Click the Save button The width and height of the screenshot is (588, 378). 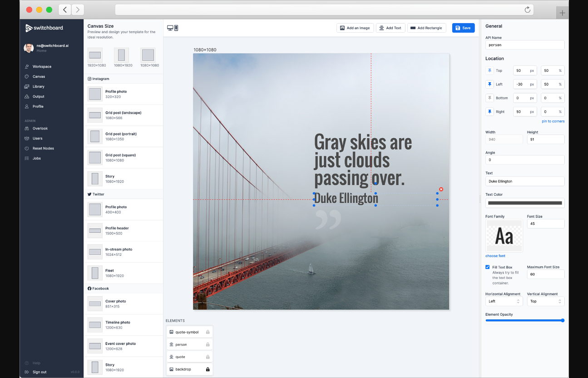pos(463,28)
